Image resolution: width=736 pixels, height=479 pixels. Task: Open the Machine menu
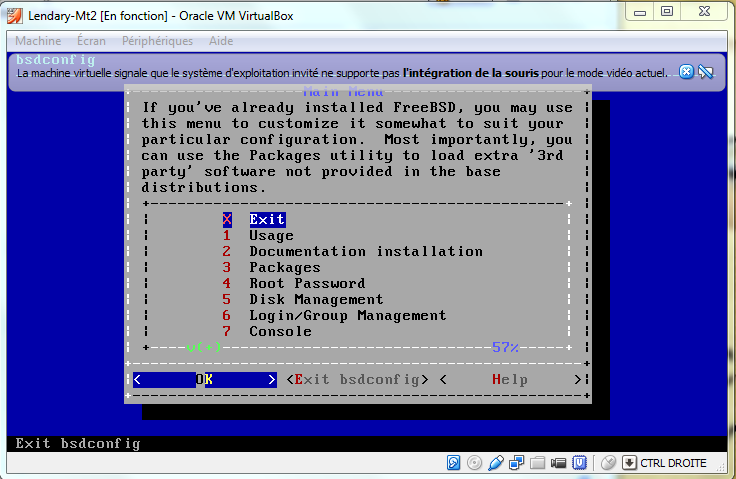[38, 41]
